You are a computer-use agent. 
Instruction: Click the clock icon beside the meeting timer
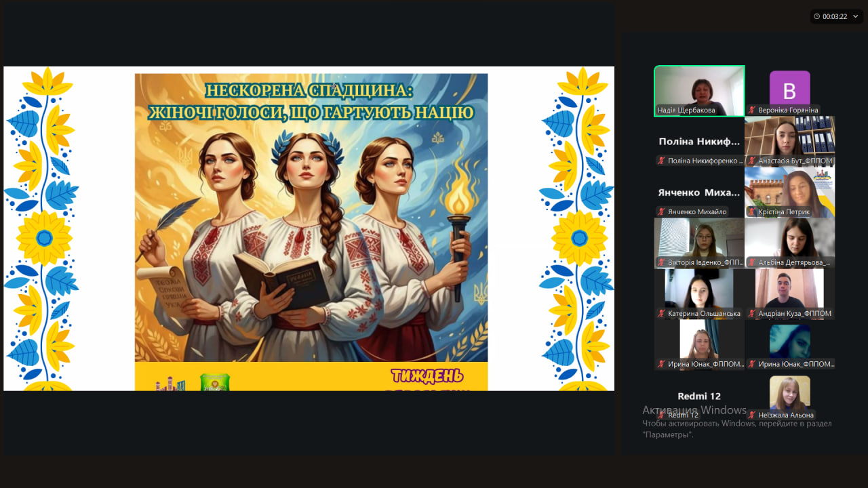[x=817, y=16]
